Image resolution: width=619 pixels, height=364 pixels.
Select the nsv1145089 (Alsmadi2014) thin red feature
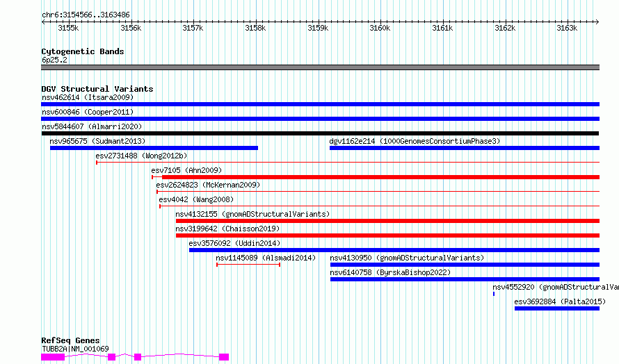pyautogui.click(x=248, y=265)
